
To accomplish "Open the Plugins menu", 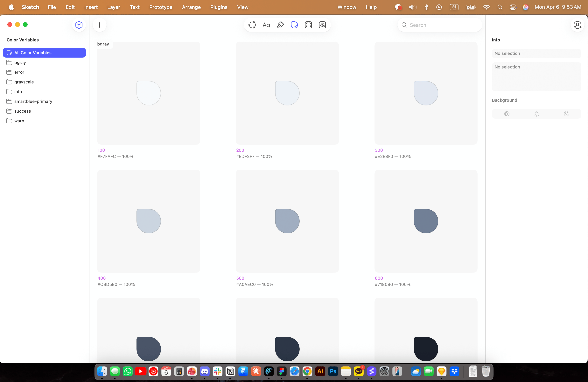I will pyautogui.click(x=219, y=7).
